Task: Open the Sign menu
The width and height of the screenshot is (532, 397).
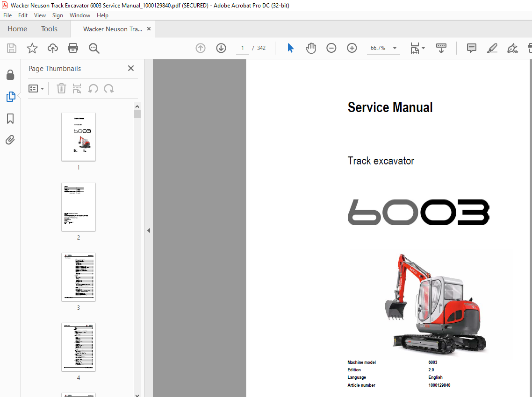Action: tap(58, 15)
